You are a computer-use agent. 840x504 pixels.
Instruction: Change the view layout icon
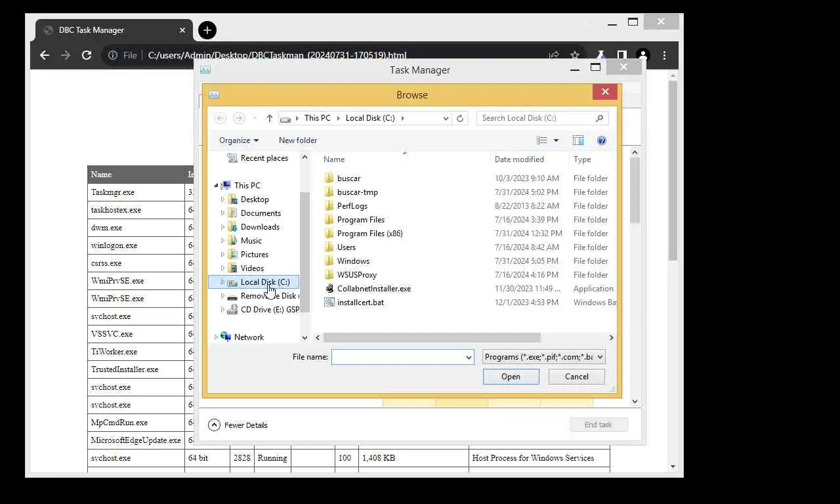tap(542, 140)
